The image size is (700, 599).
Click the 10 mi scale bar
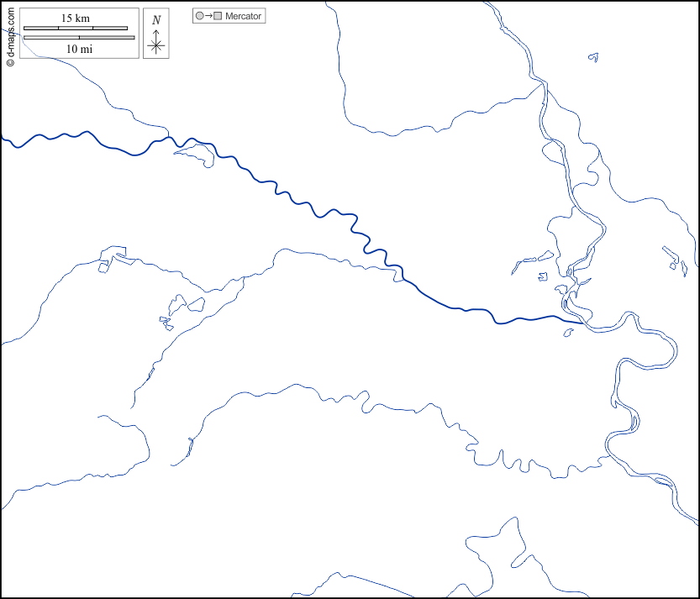(x=79, y=38)
